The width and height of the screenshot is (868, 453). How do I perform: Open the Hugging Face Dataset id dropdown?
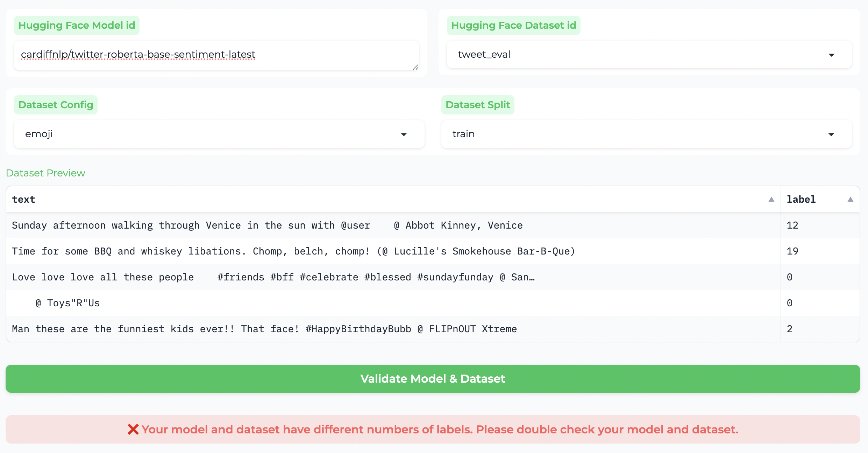point(649,55)
